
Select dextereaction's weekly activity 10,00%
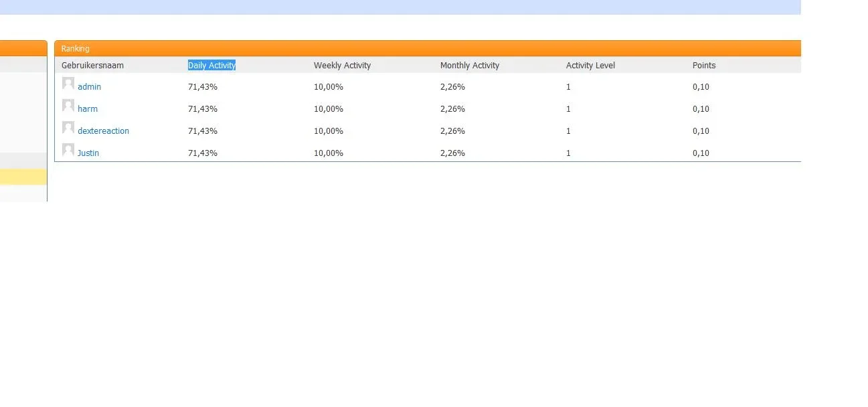(329, 131)
